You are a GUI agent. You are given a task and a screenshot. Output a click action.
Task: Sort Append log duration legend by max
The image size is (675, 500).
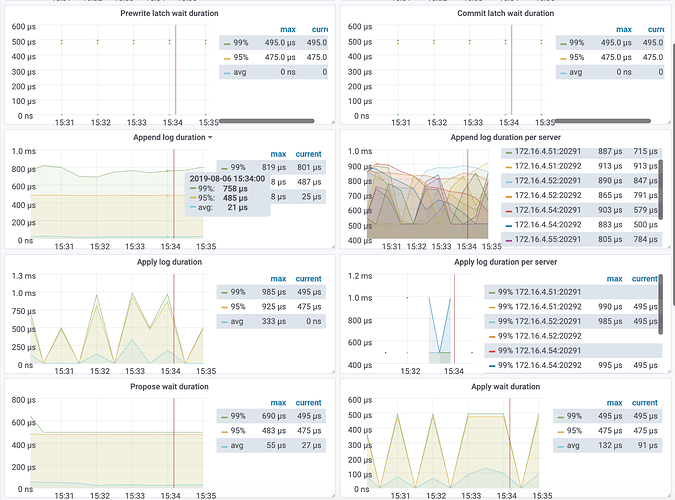tap(278, 154)
